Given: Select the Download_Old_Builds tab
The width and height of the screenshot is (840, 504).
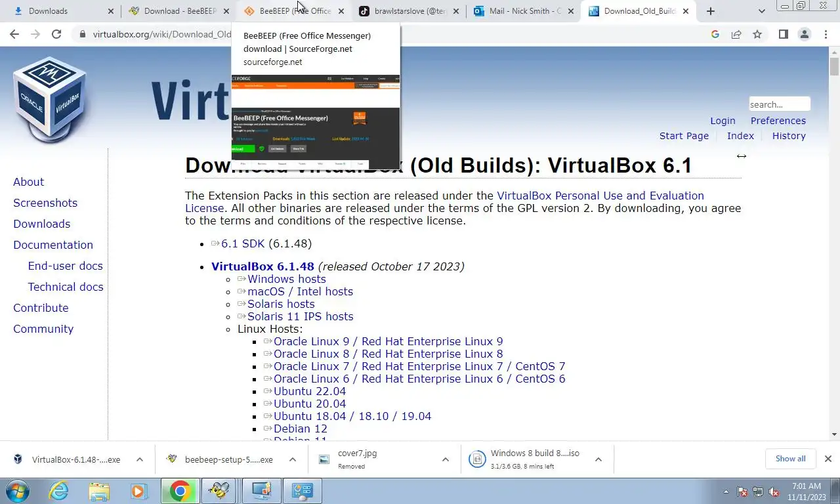Looking at the screenshot, I should click(639, 11).
